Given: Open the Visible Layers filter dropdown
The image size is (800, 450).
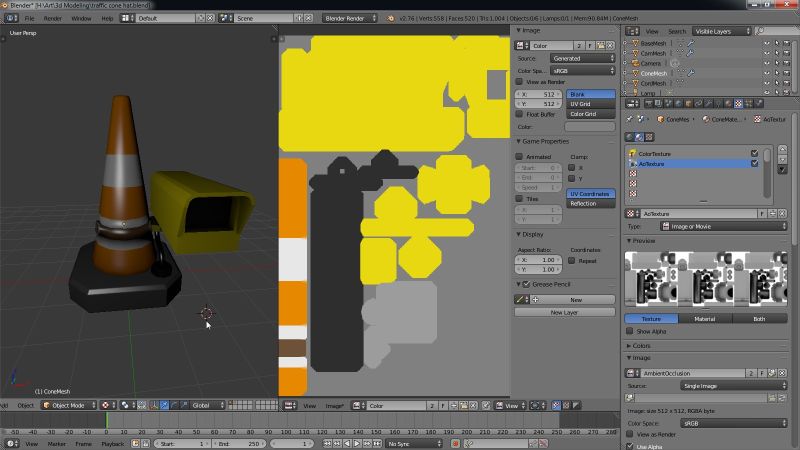Looking at the screenshot, I should pos(721,32).
